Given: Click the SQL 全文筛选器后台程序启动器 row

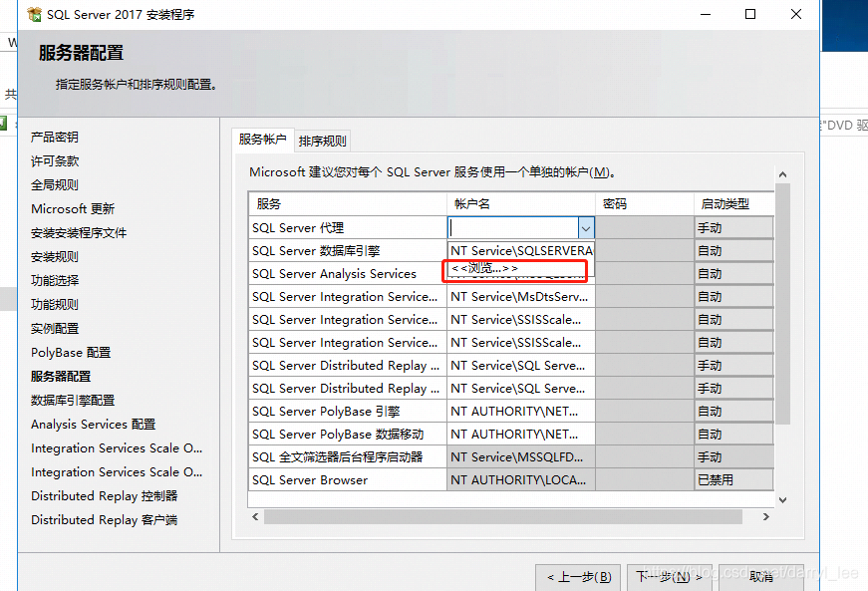Looking at the screenshot, I should pyautogui.click(x=348, y=457).
